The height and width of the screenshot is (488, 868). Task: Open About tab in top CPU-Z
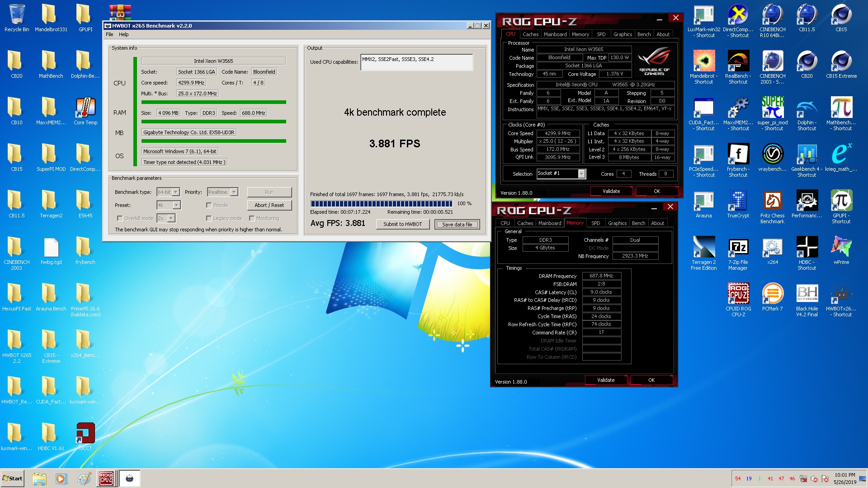[663, 34]
